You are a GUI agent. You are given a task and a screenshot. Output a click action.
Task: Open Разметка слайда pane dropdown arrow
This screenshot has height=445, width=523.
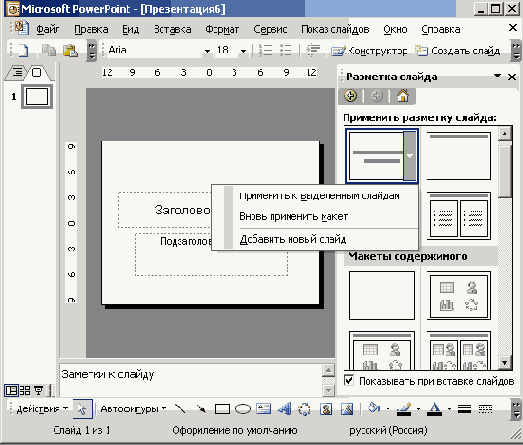(x=497, y=76)
